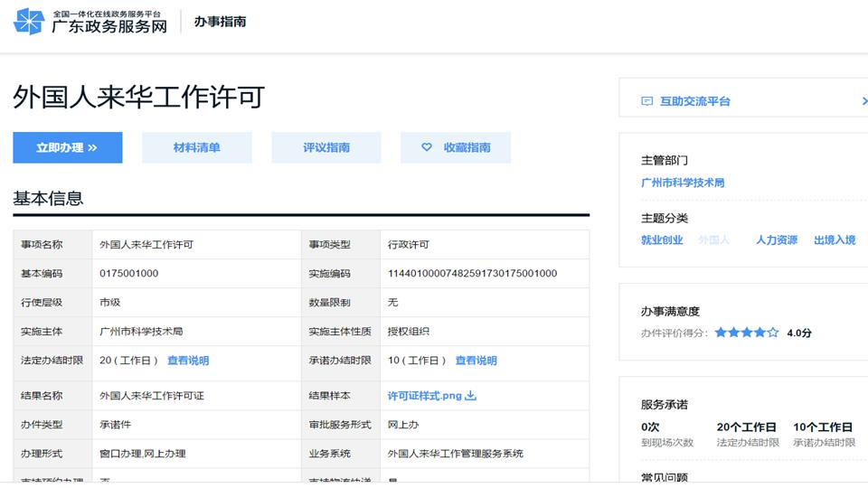Open the 广州市科学技术局 department link
This screenshot has width=868, height=488.
click(683, 183)
